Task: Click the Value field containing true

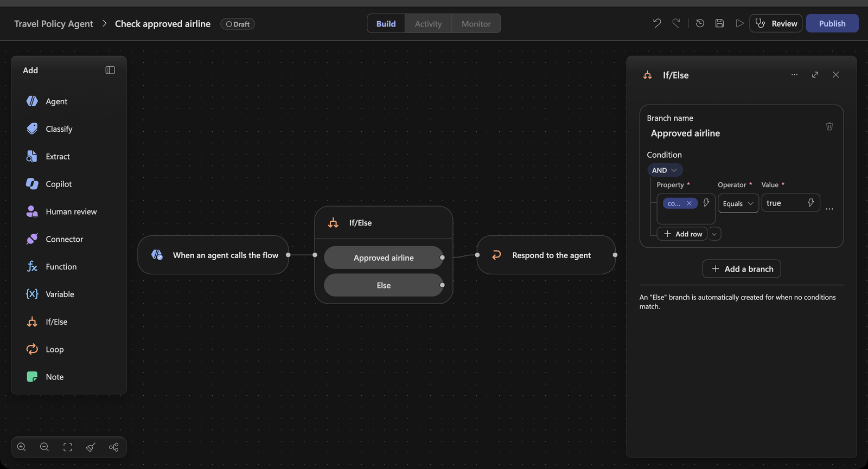Action: pos(790,203)
